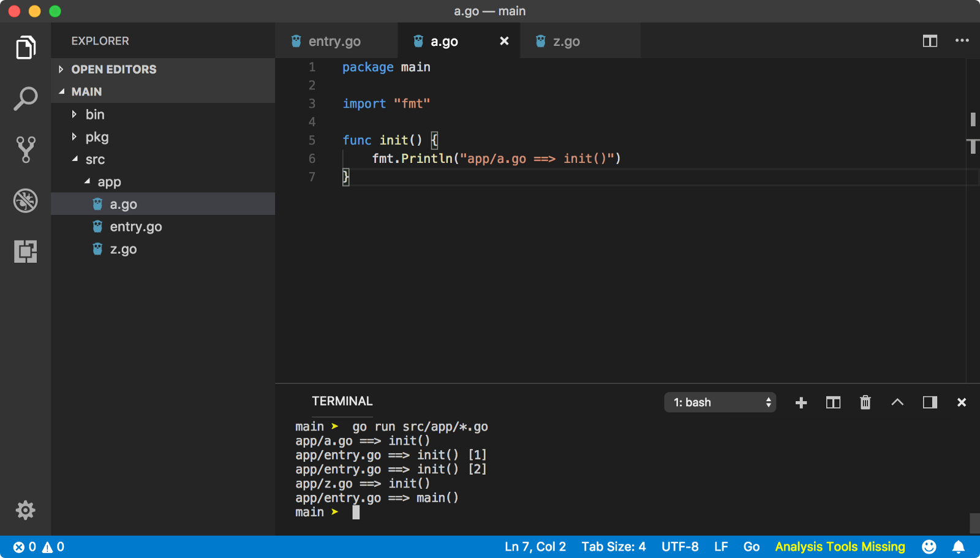The height and width of the screenshot is (558, 980).
Task: Expand the pkg folder
Action: 163,137
